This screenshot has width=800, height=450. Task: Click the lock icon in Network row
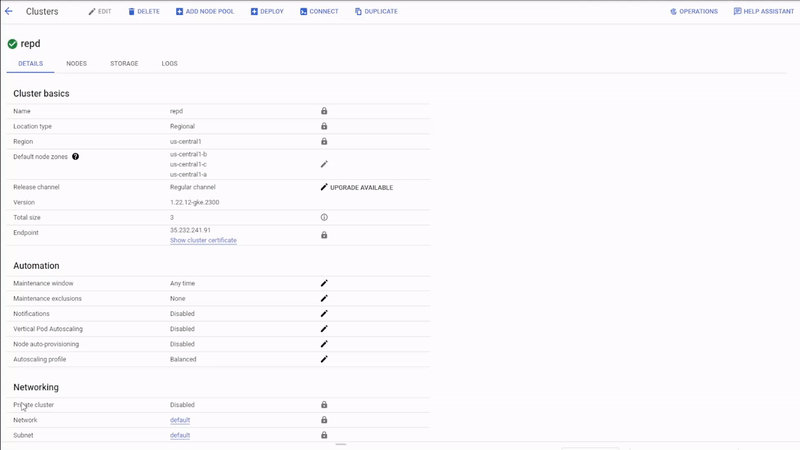[324, 420]
